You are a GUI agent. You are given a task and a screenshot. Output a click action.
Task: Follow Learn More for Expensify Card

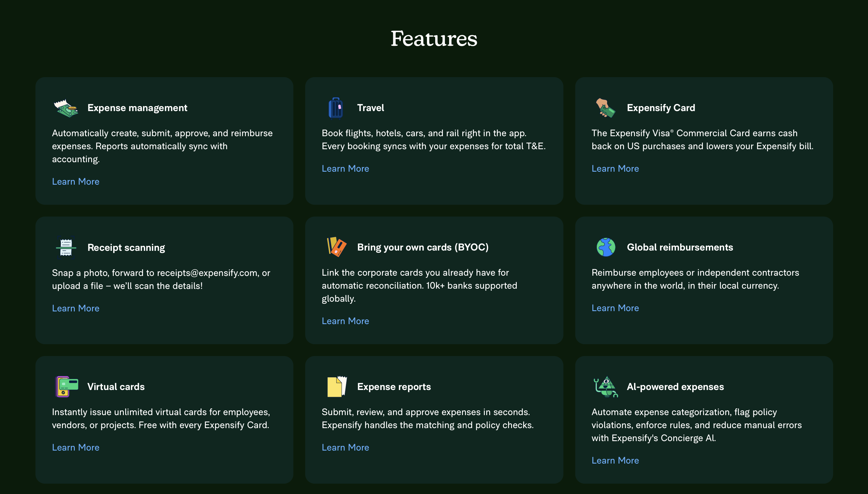pos(615,169)
